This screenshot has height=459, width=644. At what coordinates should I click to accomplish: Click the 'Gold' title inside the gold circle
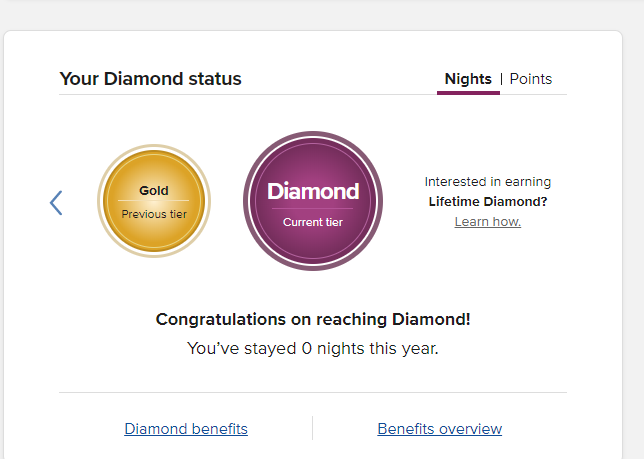[x=154, y=191]
